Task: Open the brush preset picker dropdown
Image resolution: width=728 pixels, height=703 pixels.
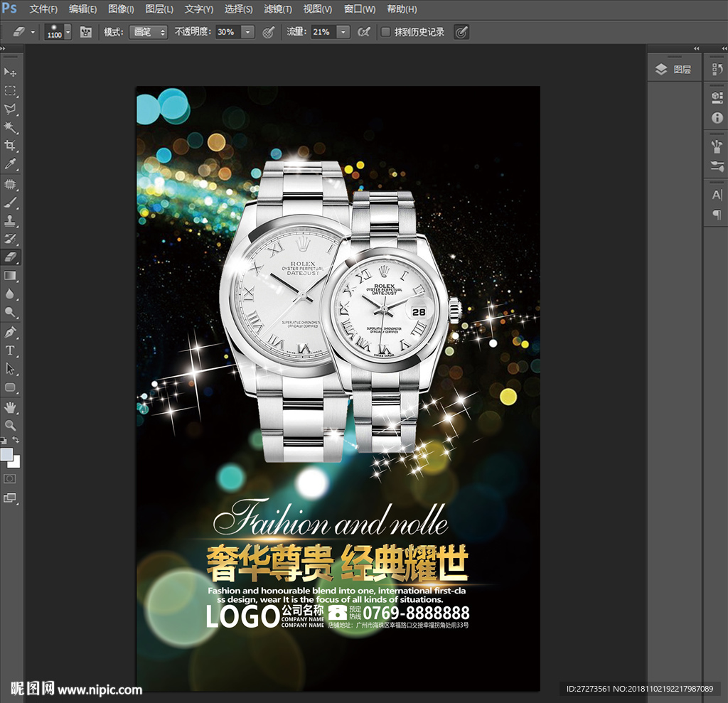Action: [x=68, y=32]
